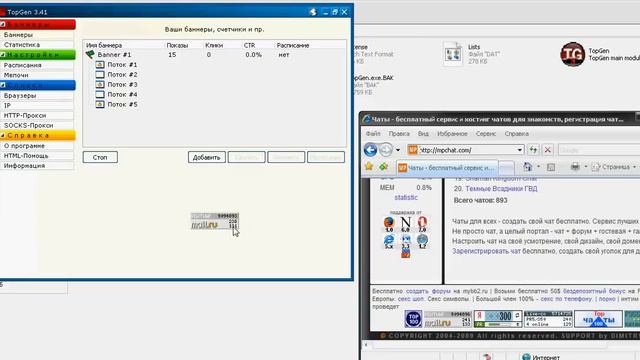Click the Home icon in browser toolbar
The height and width of the screenshot is (360, 640).
pyautogui.click(x=528, y=167)
